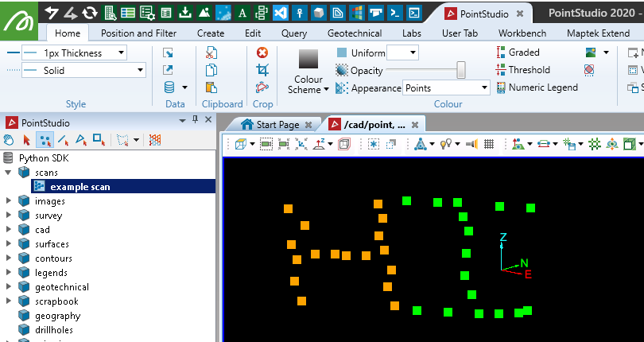The height and width of the screenshot is (342, 644).
Task: Click the mountain image icon in top bar
Action: tap(204, 14)
